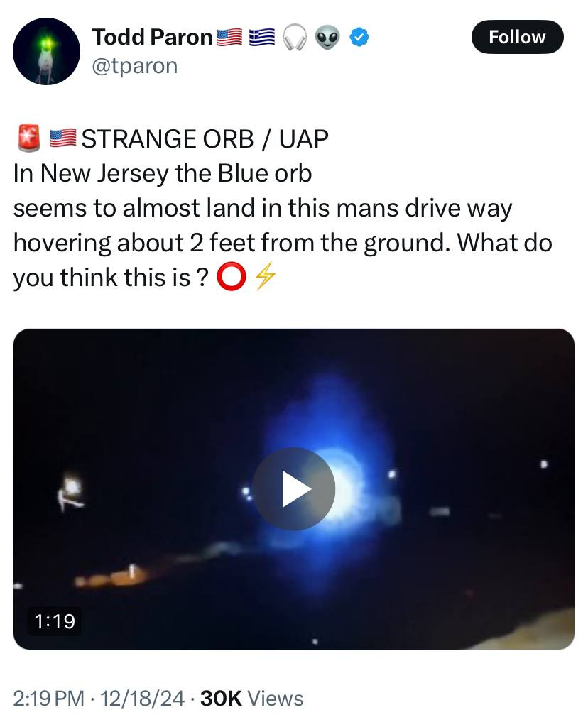Click the US flag beside Todd Paron
588x727 pixels.
[x=229, y=38]
